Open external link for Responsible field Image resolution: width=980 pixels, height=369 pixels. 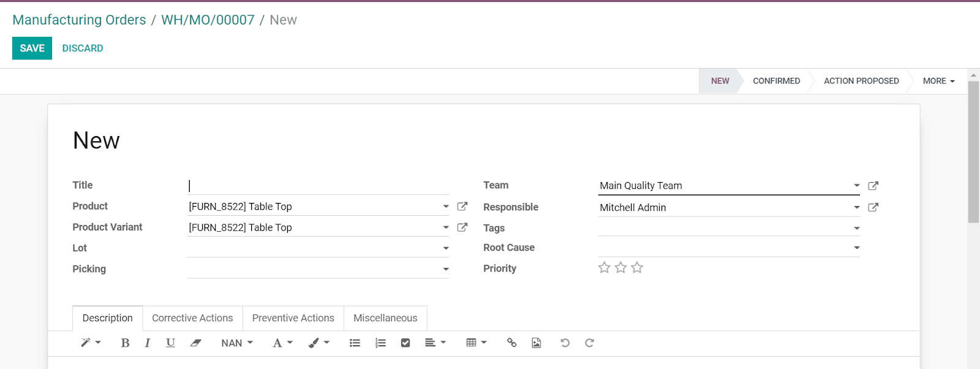click(873, 207)
